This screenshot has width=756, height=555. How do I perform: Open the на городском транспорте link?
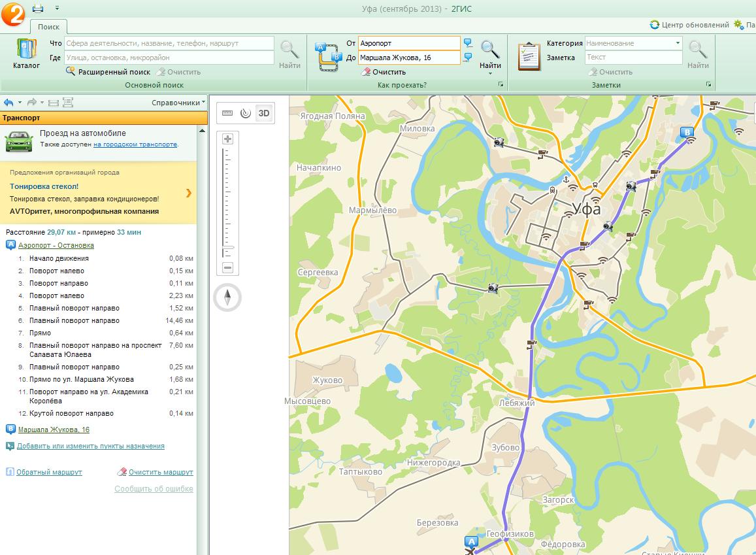135,144
